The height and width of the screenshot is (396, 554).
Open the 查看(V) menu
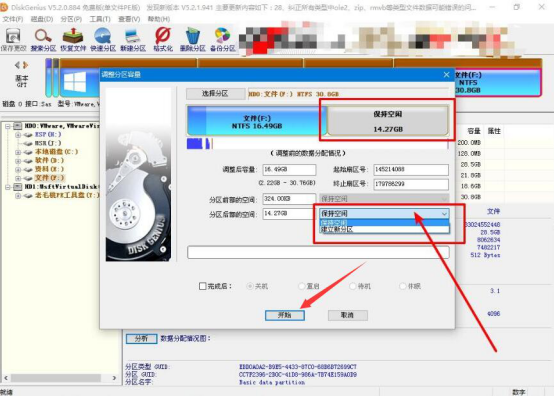(129, 19)
